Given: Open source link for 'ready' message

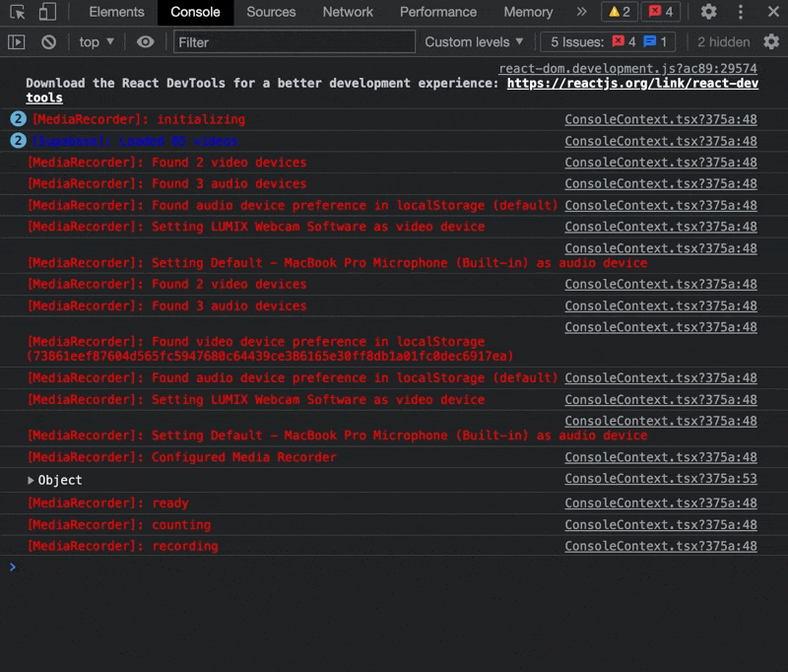Looking at the screenshot, I should [661, 503].
